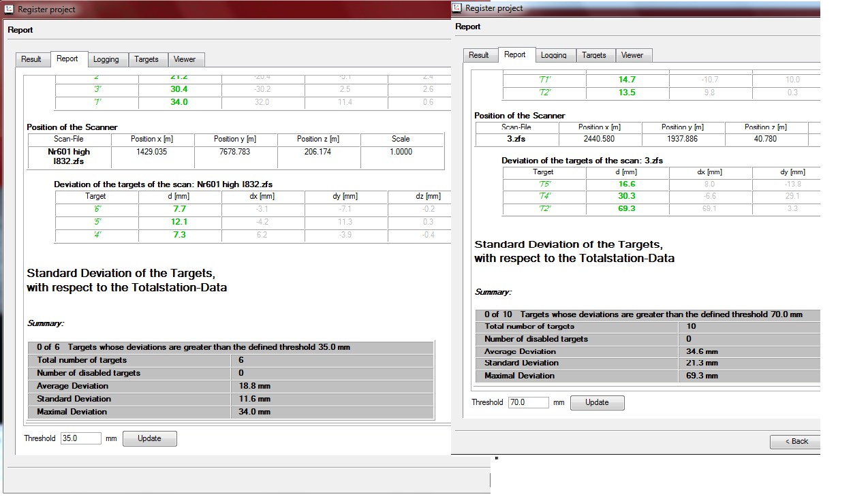Select Average Deviation value 18.8 mm

coord(254,386)
